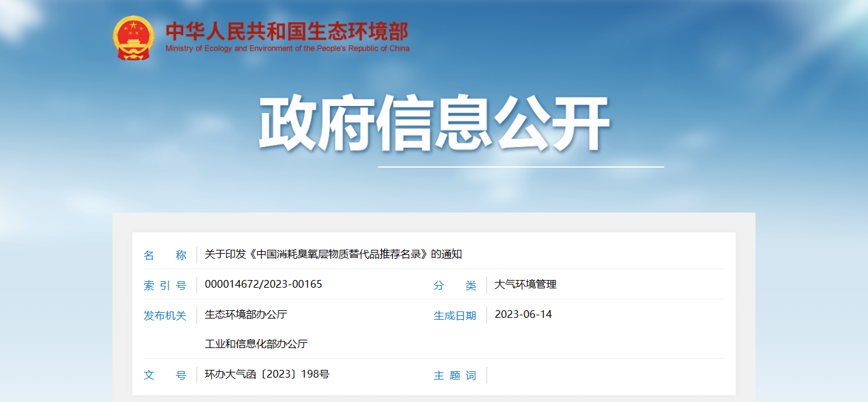The width and height of the screenshot is (868, 402).
Task: Select the date 2023-06-14
Action: click(523, 315)
